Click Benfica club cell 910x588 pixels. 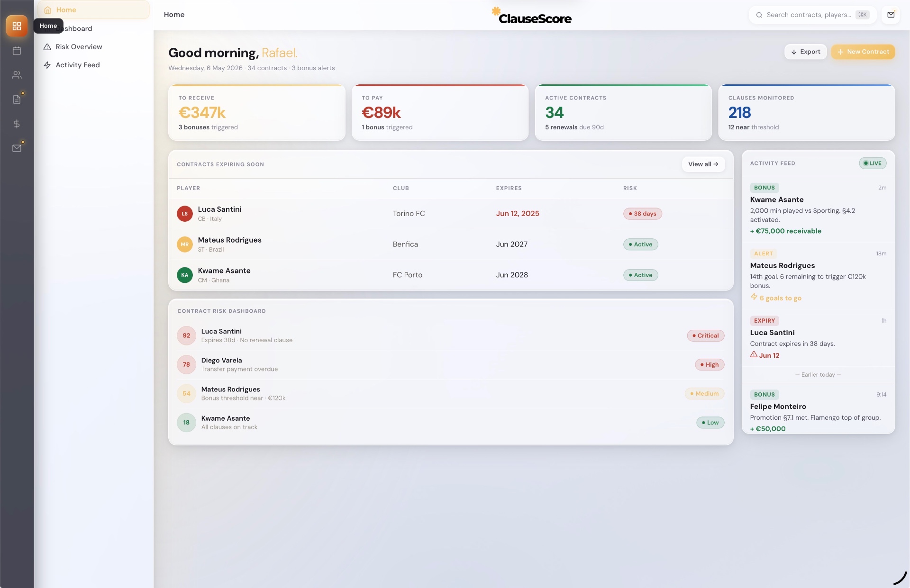405,244
